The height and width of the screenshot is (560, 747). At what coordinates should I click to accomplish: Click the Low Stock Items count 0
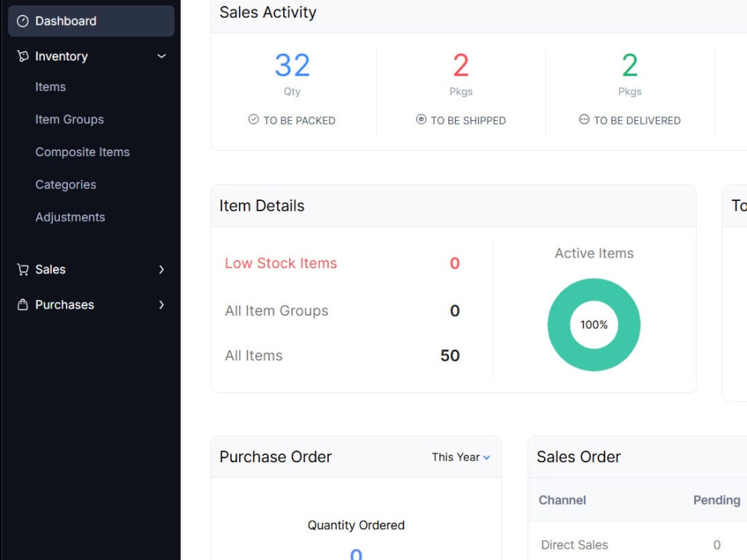coord(454,264)
